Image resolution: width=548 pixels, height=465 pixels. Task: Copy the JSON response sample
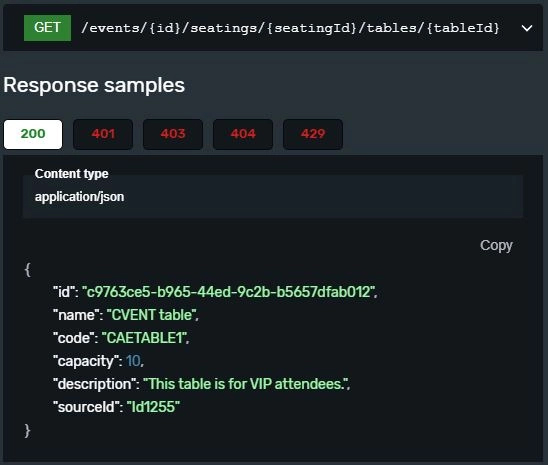496,245
